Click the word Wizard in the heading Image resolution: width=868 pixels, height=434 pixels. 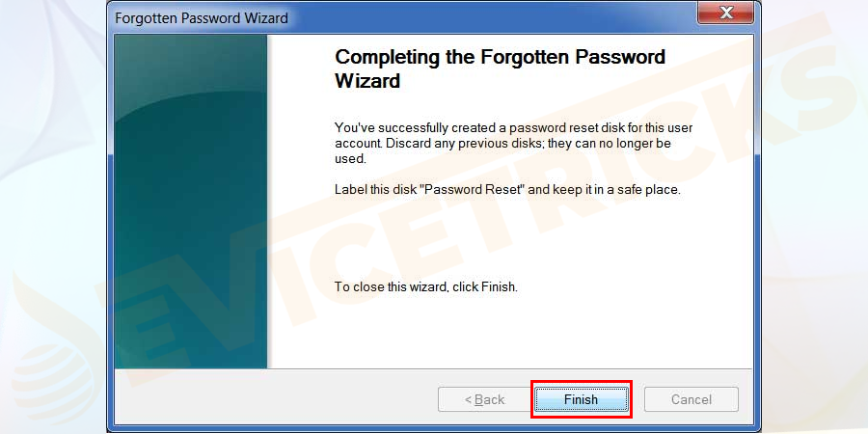tap(367, 81)
